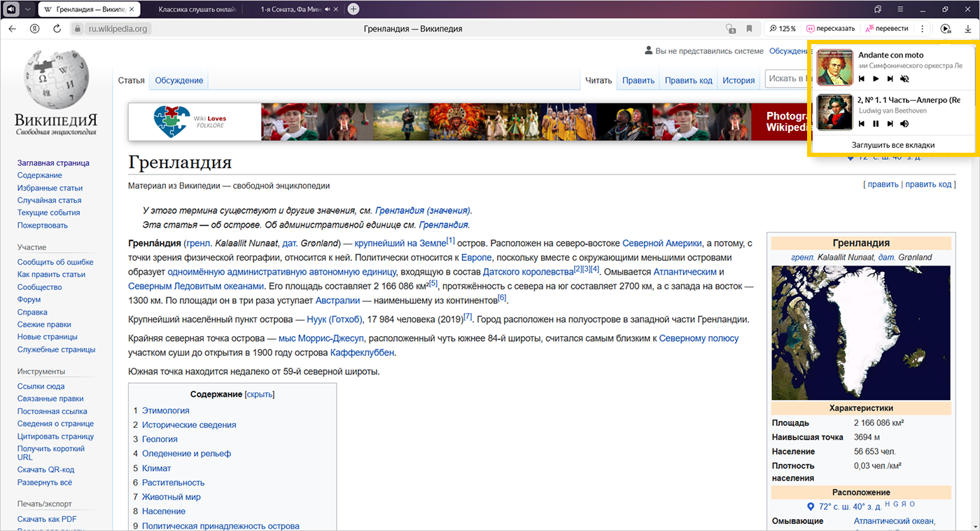Image resolution: width=980 pixels, height=531 pixels.
Task: Adjust the 125% zoom level control
Action: 783,29
